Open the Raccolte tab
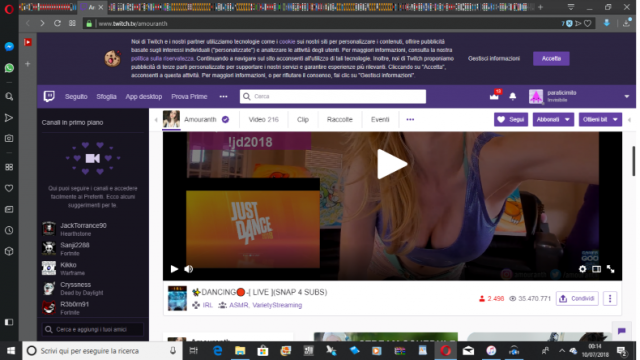 339,120
